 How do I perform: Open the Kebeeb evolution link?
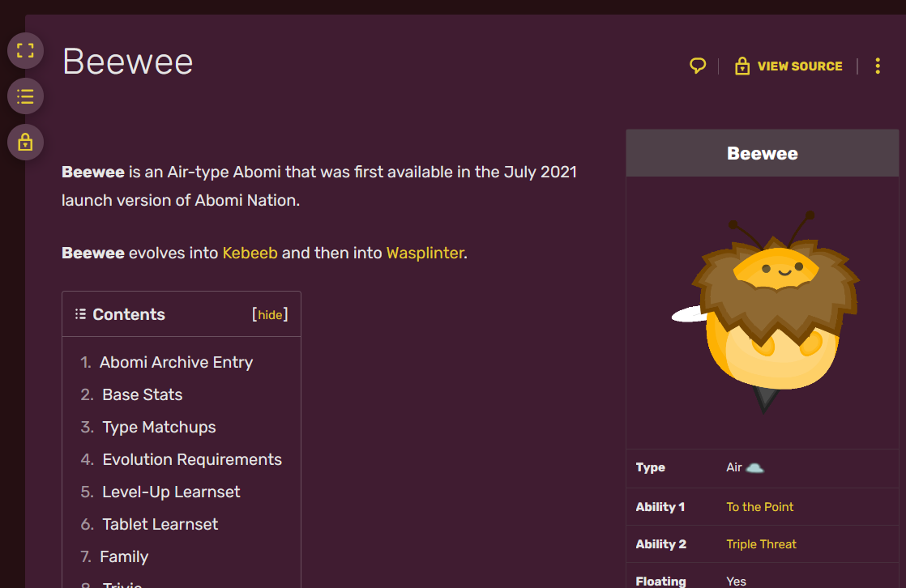click(250, 253)
